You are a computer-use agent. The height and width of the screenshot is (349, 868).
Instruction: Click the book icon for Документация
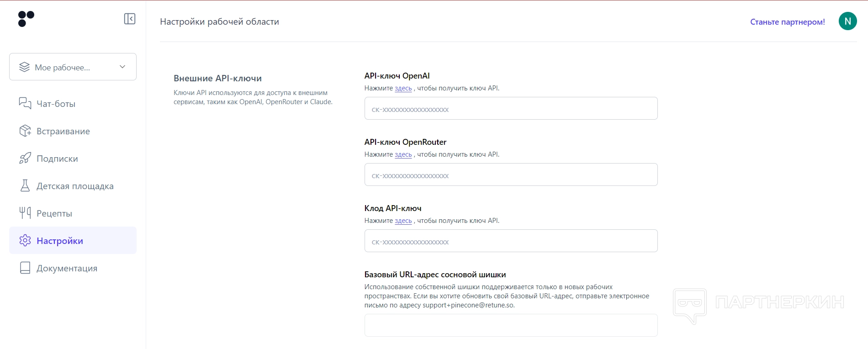coord(25,268)
